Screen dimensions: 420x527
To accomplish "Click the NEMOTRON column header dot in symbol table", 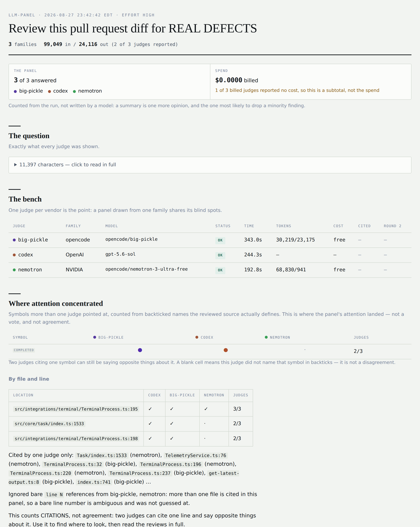I will (266, 337).
